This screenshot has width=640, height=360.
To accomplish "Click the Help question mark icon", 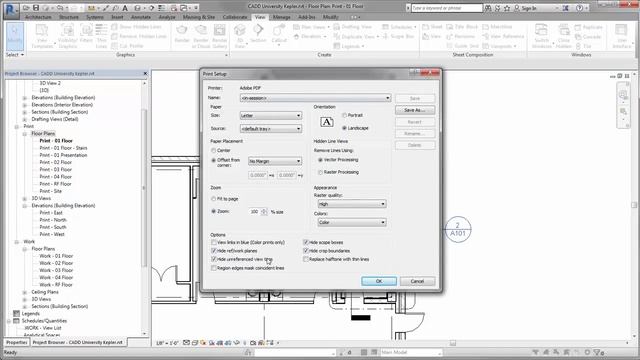I will [579, 8].
